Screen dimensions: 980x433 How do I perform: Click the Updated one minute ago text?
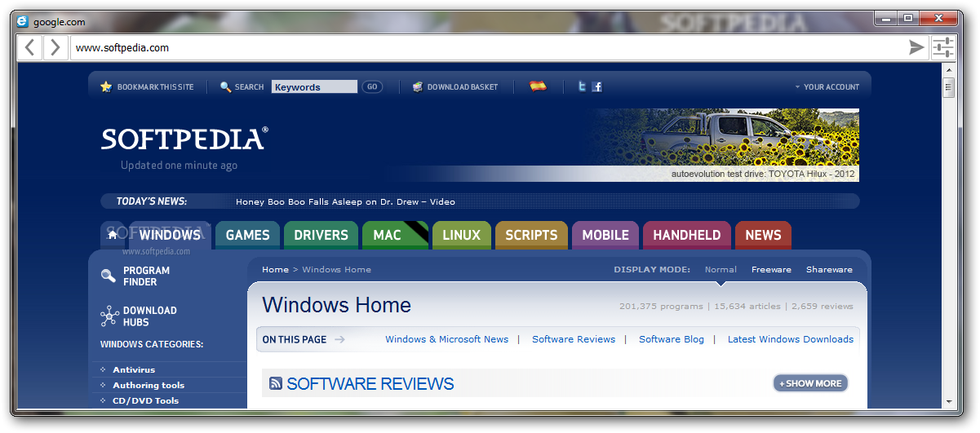pos(179,166)
